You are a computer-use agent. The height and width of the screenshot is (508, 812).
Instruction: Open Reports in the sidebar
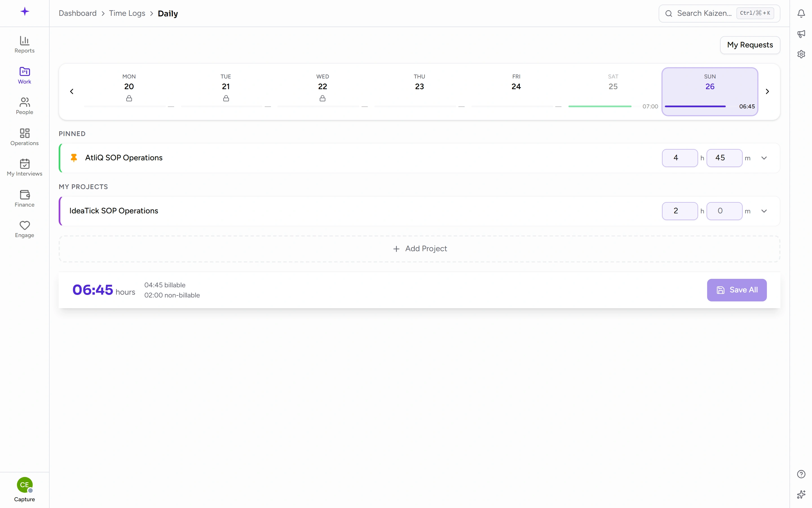[x=25, y=45]
